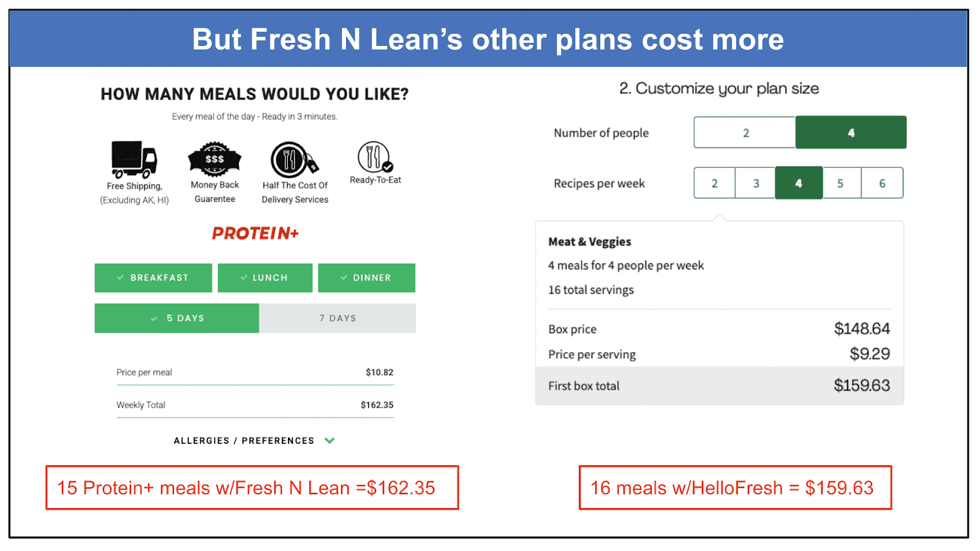The image size is (980, 551).
Task: Click the Ready-To-Eat utensils icon
Action: (375, 157)
